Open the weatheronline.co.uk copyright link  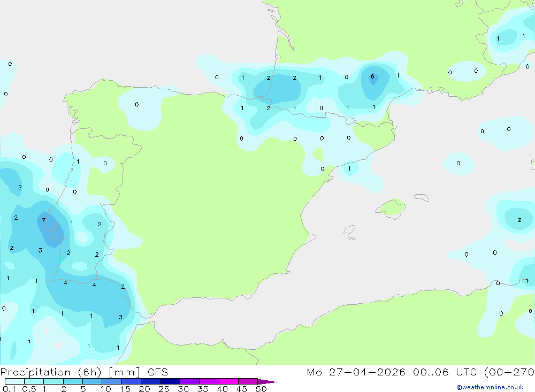pyautogui.click(x=490, y=387)
